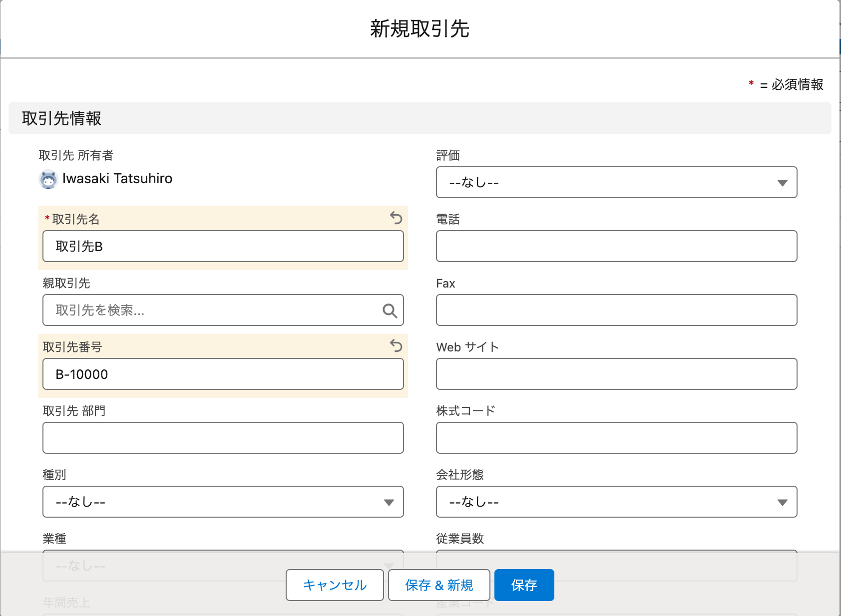The width and height of the screenshot is (841, 616).
Task: Open the 業種 dropdown
Action: pos(223,566)
